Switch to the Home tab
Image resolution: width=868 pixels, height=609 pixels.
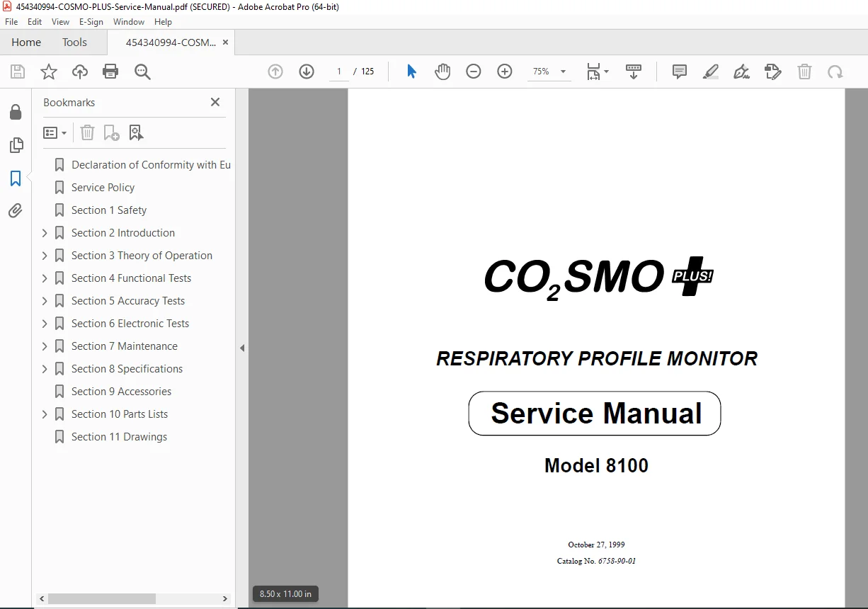pyautogui.click(x=26, y=42)
